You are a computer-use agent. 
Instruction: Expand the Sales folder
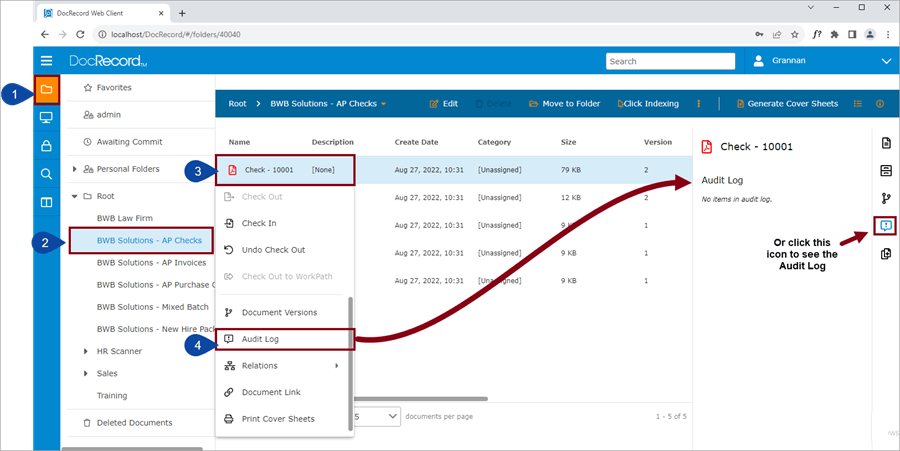86,374
